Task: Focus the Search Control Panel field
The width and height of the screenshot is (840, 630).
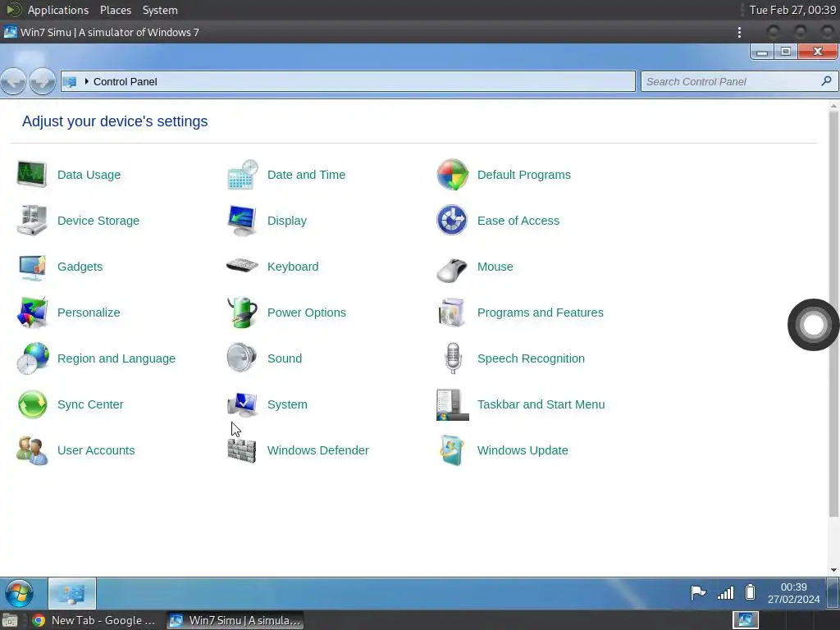Action: [x=739, y=81]
